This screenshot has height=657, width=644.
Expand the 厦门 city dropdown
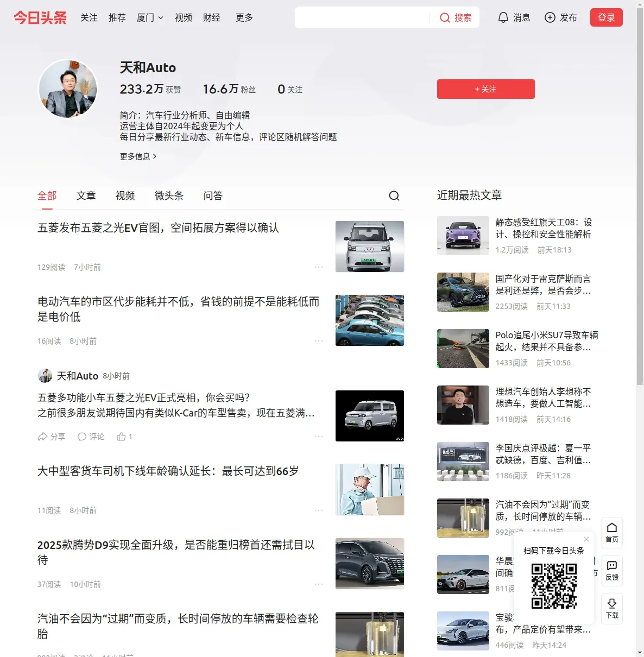point(150,17)
